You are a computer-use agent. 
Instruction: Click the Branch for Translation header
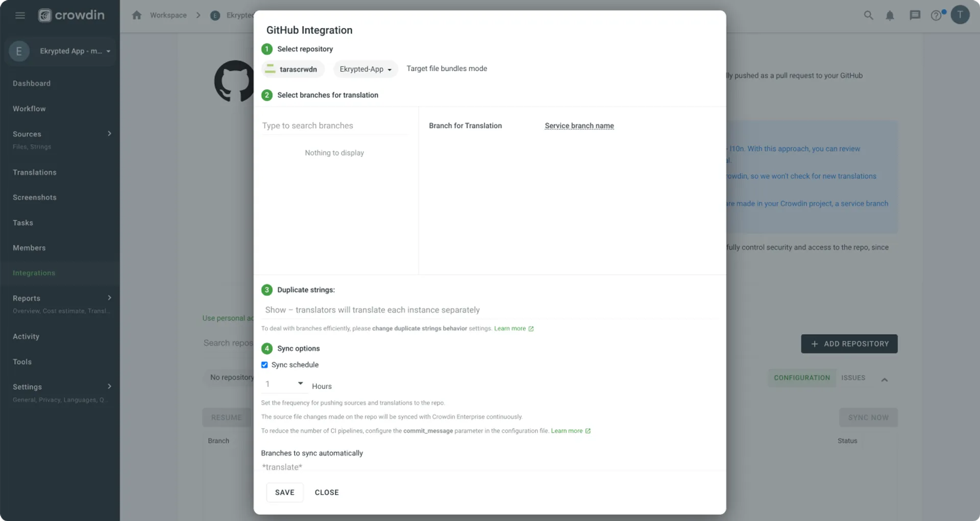[465, 126]
